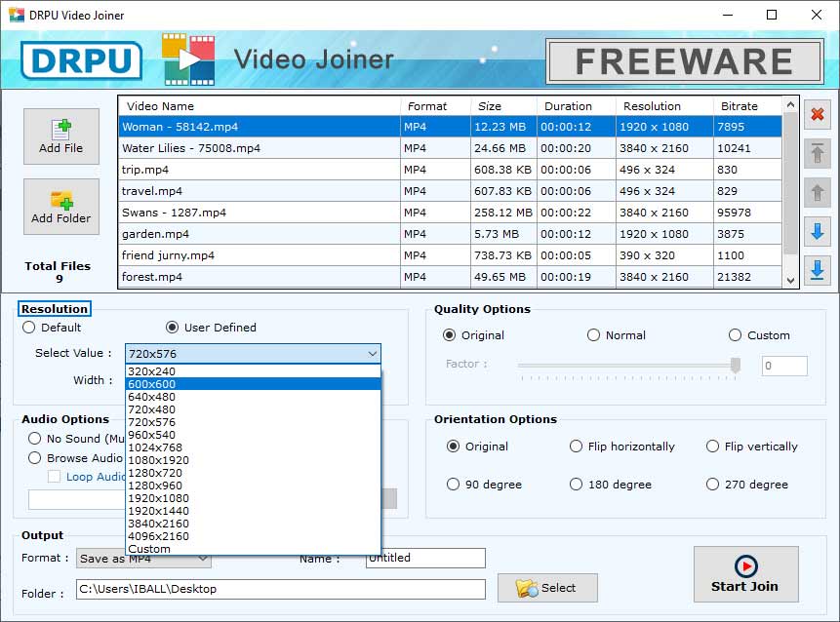840x622 pixels.
Task: Pick 1920x1440 from resolution list
Action: pyautogui.click(x=253, y=511)
